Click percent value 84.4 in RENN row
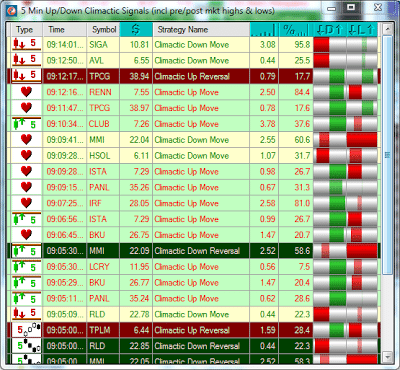This screenshot has height=370, width=400. (x=302, y=92)
